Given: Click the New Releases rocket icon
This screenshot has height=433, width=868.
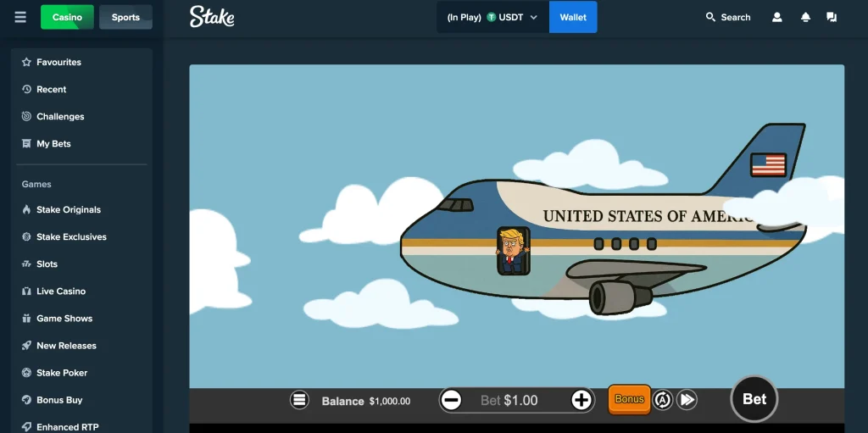Looking at the screenshot, I should pos(26,345).
